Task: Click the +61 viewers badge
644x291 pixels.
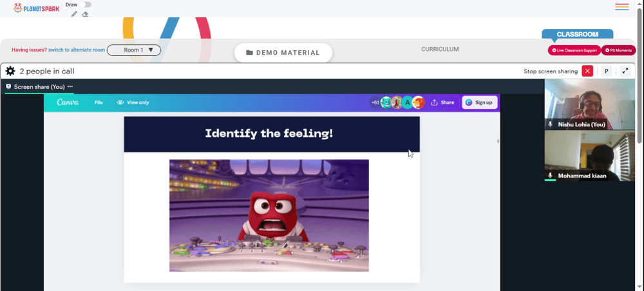Action: point(375,102)
